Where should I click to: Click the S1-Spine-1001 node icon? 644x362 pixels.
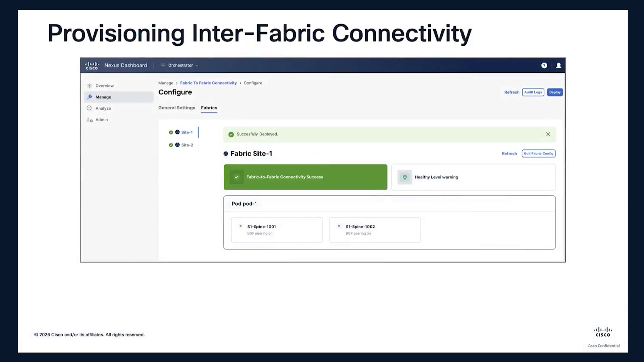(x=240, y=226)
